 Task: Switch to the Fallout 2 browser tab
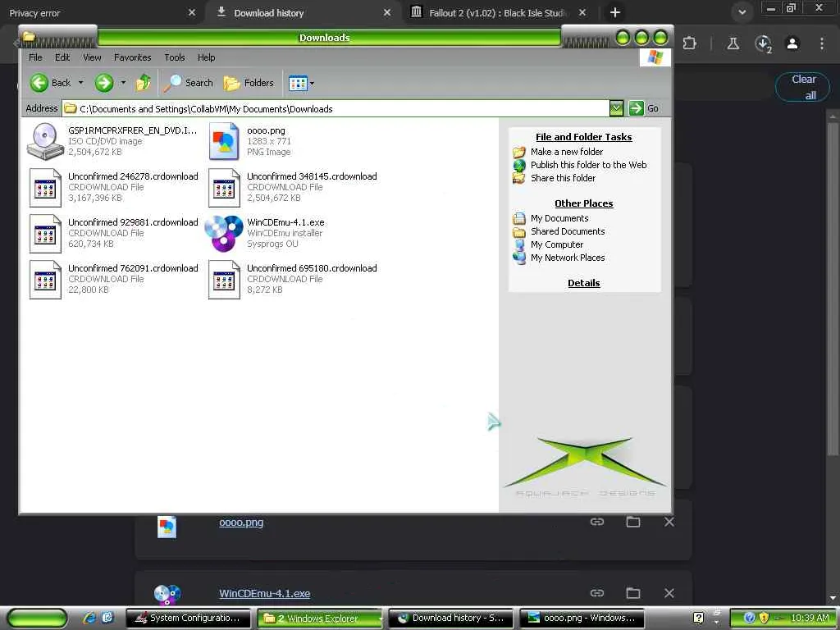[x=498, y=13]
